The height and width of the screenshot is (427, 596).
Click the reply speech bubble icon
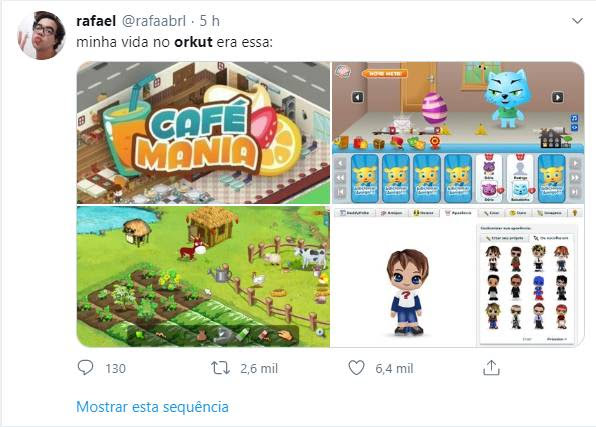85,368
